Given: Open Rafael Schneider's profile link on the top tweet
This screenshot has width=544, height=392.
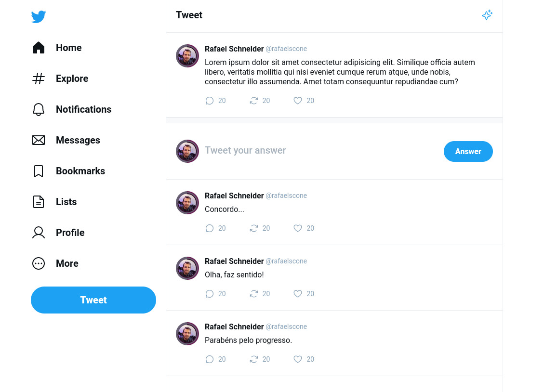Looking at the screenshot, I should tap(234, 49).
